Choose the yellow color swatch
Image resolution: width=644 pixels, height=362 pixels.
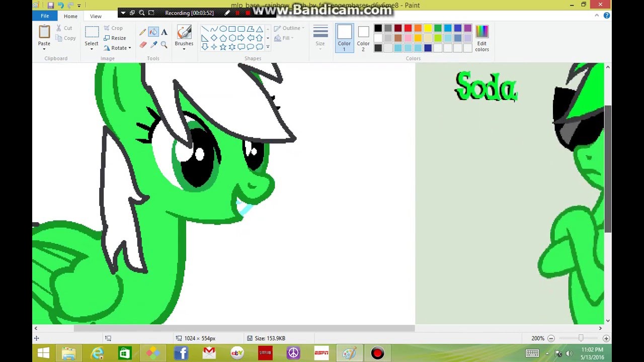pyautogui.click(x=428, y=28)
